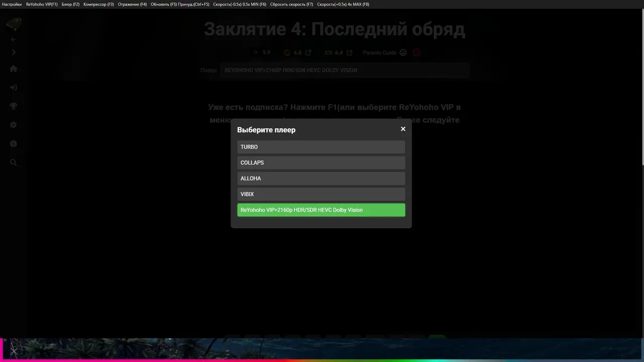Image resolution: width=644 pixels, height=362 pixels.
Task: Open the 6.6 rating external link icon
Action: pyautogui.click(x=308, y=52)
